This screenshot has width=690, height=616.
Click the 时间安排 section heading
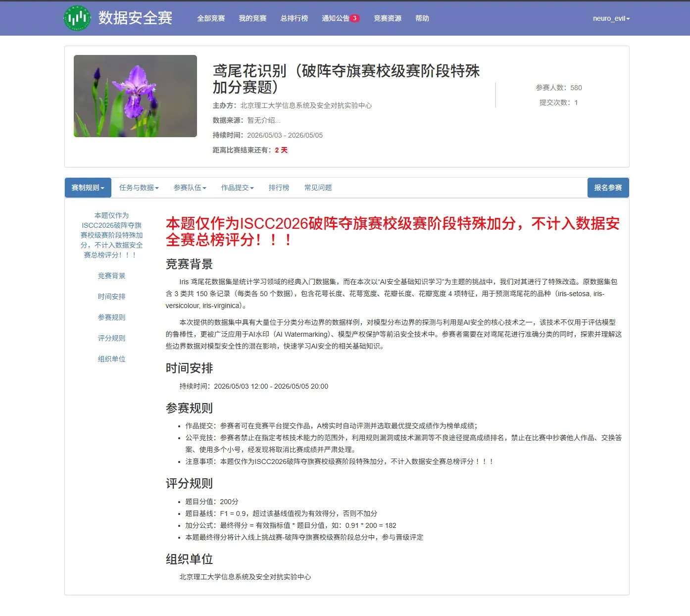(x=189, y=368)
